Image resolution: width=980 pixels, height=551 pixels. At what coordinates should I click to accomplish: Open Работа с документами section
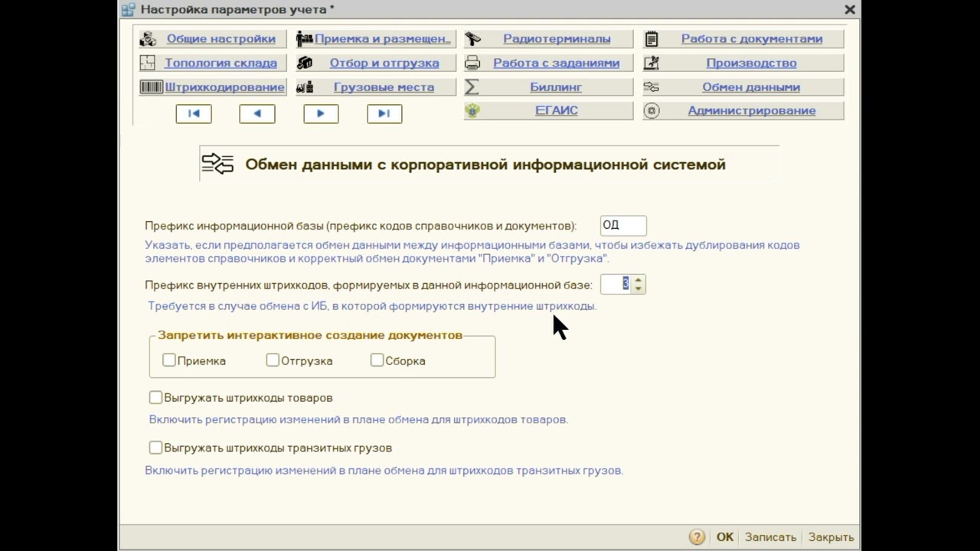pos(752,39)
